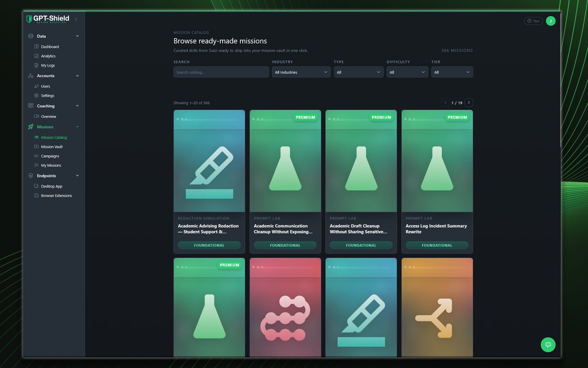Click the Settings gear icon
The height and width of the screenshot is (368, 588).
click(37, 96)
